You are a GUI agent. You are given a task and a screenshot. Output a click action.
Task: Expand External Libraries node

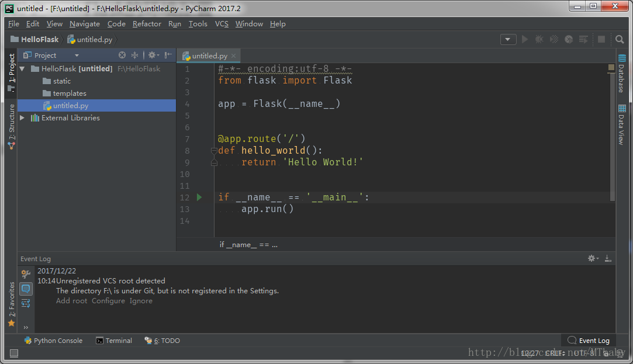point(23,118)
